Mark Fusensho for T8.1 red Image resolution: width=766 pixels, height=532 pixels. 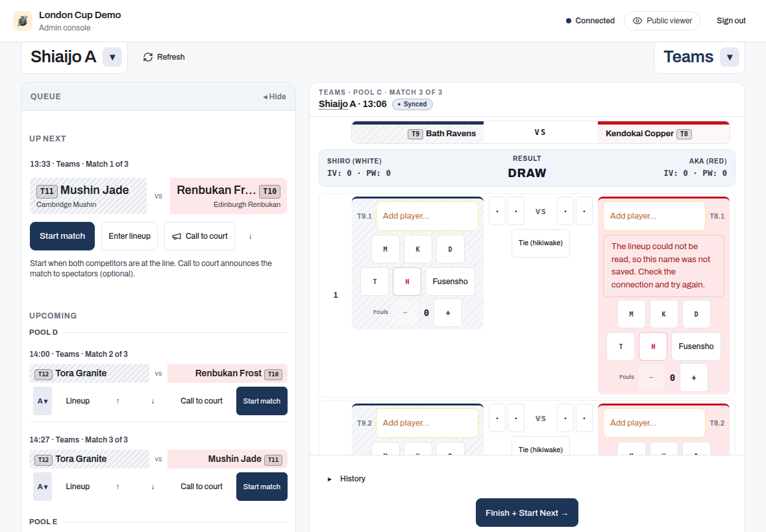[696, 346]
